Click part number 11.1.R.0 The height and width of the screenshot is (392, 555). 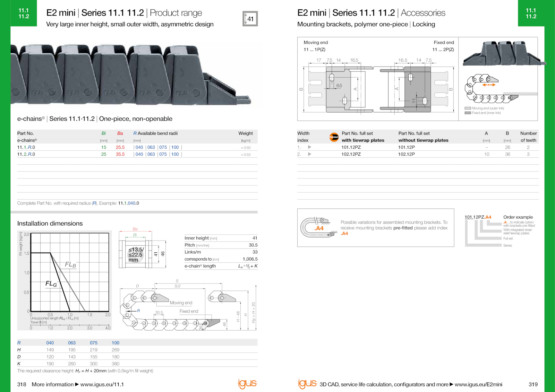[26, 147]
